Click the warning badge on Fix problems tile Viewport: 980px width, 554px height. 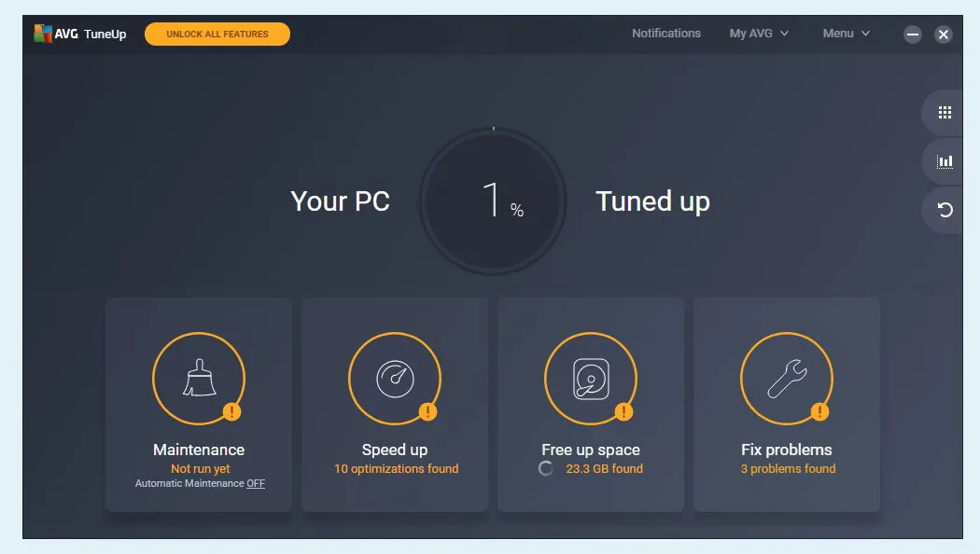coord(819,410)
